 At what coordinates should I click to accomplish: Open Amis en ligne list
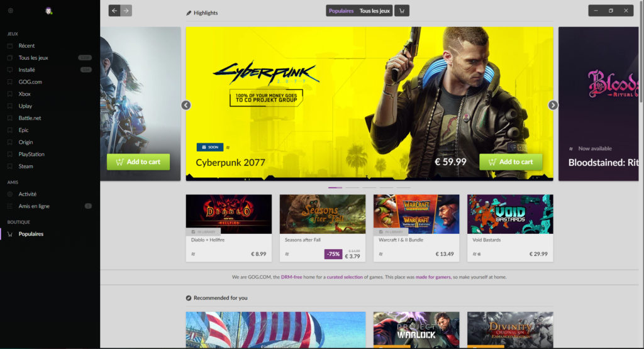[x=34, y=206]
